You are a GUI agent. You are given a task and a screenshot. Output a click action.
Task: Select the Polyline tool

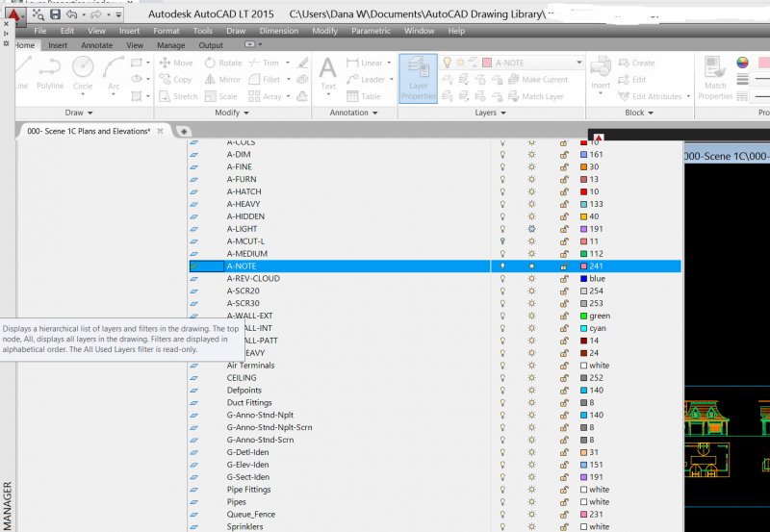pyautogui.click(x=50, y=71)
